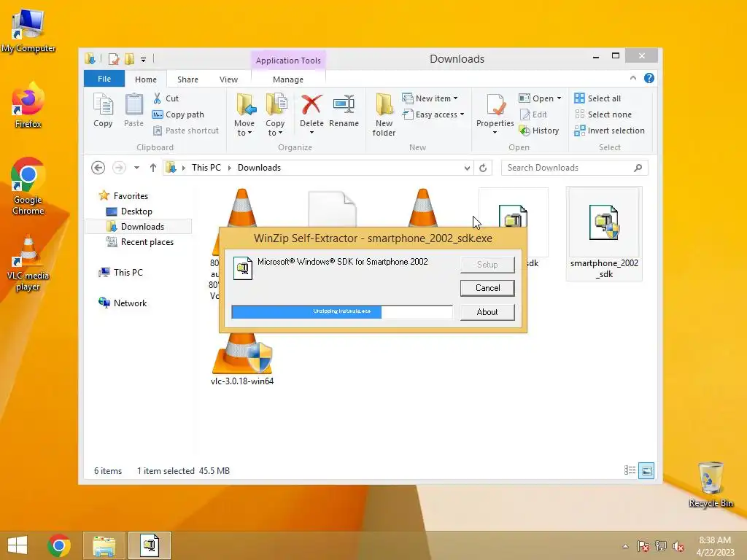
Task: Switch to the View ribbon tab
Action: (x=228, y=79)
